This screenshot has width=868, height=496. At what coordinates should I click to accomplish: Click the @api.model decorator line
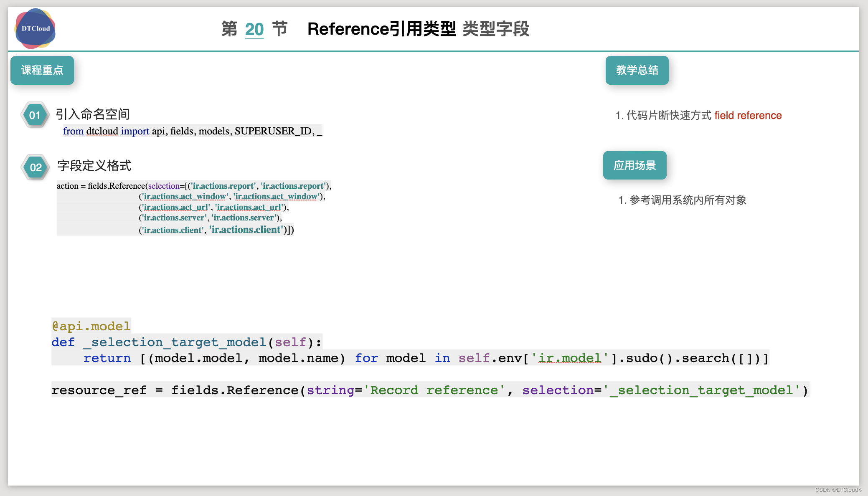click(x=90, y=326)
